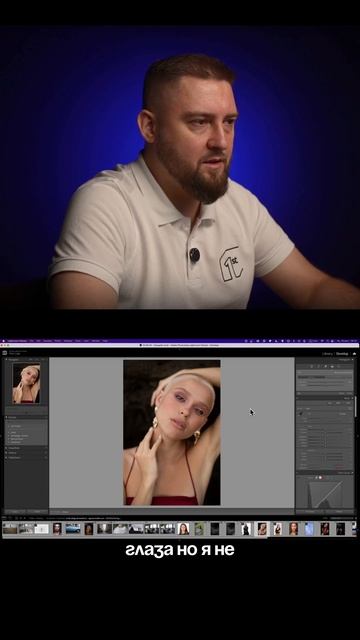Open the Photo menu

pos(58,340)
